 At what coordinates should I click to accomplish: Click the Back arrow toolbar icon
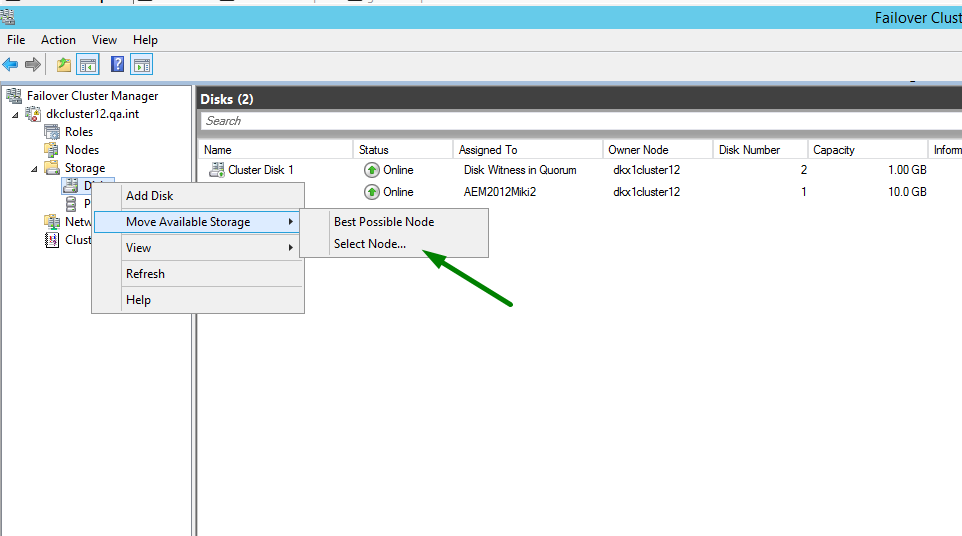(x=10, y=64)
